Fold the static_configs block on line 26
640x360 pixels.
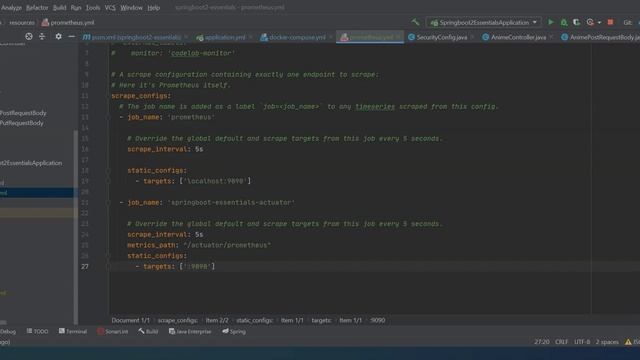coord(108,256)
